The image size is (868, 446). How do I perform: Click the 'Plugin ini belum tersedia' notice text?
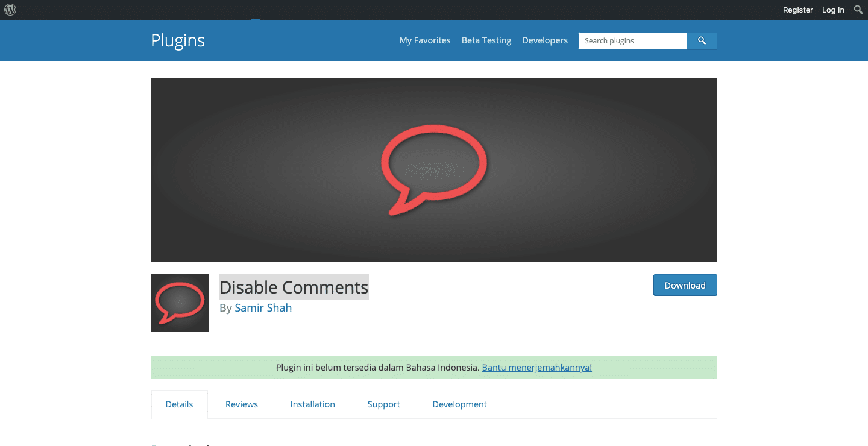378,367
